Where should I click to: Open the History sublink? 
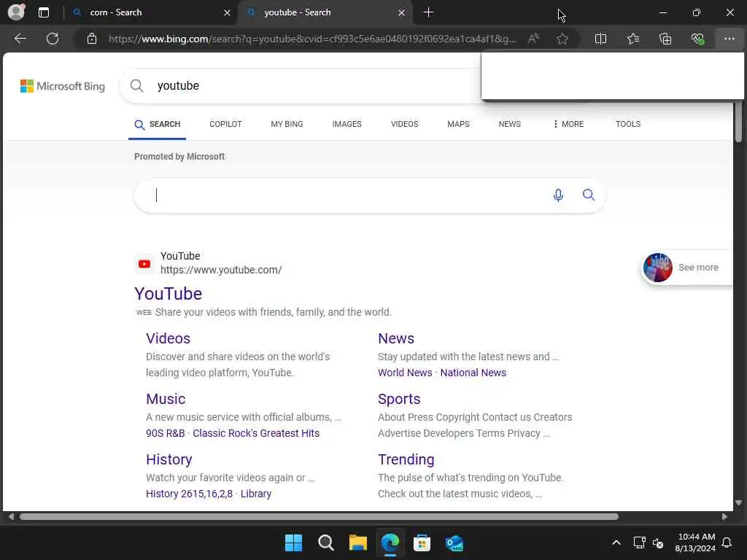coord(169,459)
